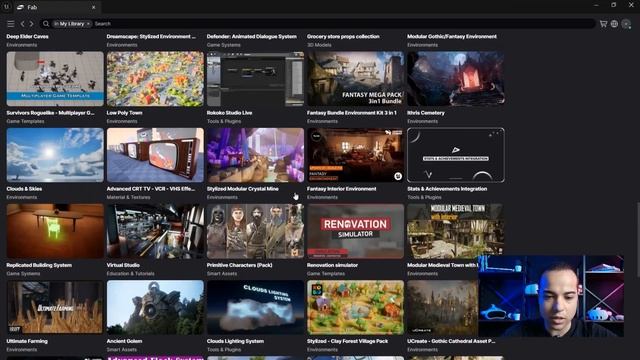Open Replicated Building System thumbnail
This screenshot has height=360, width=640.
pyautogui.click(x=55, y=231)
